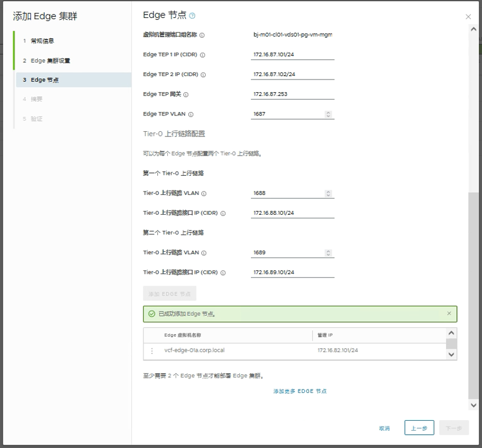482x448 pixels.
Task: Show info for Edge TEP 1 IP (CIDR)
Action: tap(203, 55)
